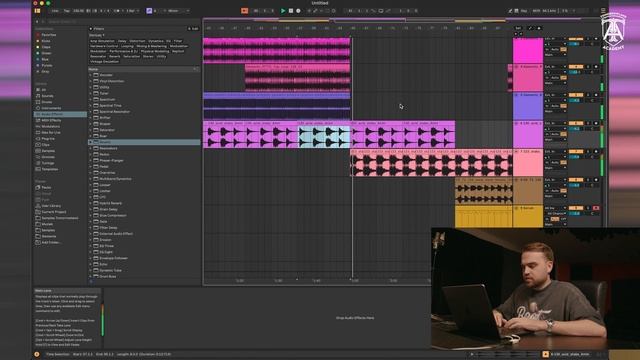
Task: Open All category in browser Library
Action: (x=44, y=90)
